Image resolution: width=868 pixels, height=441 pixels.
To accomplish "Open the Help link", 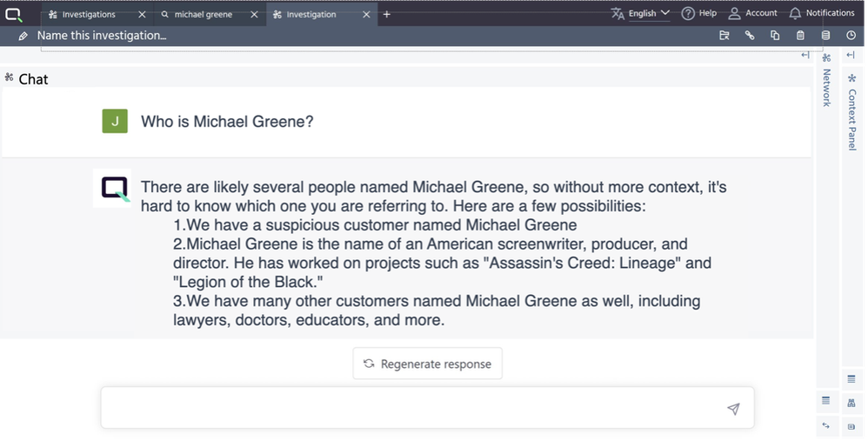I will tap(699, 13).
